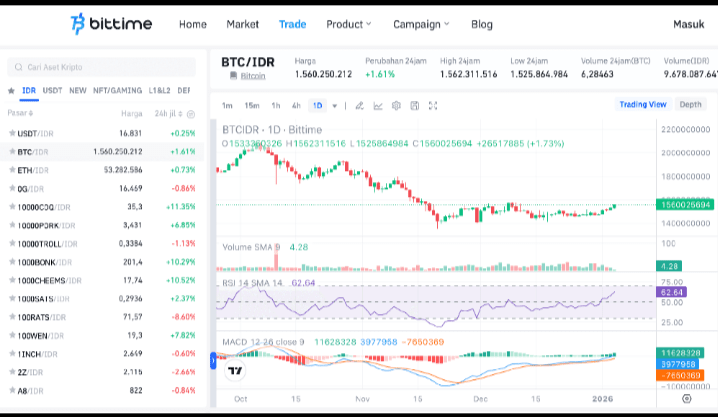Click the 16.831 price of USDT/IDR

(131, 133)
